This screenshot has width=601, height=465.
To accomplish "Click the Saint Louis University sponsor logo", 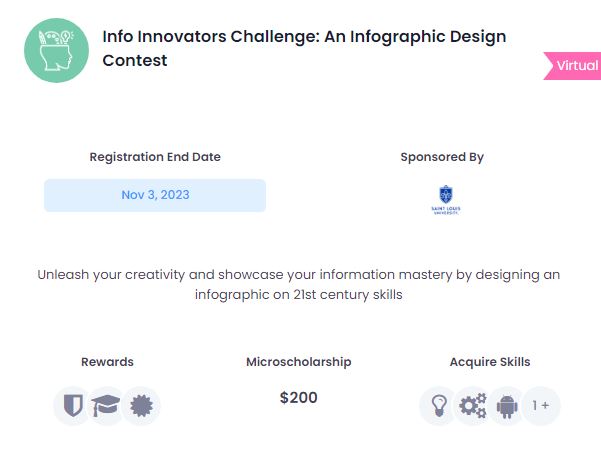I will 446,200.
